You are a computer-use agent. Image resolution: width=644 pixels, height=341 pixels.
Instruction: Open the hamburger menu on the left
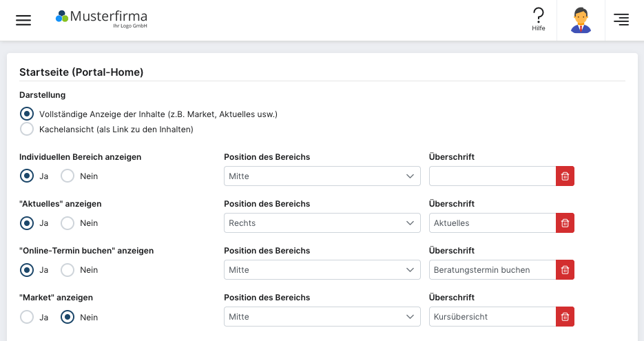click(23, 20)
